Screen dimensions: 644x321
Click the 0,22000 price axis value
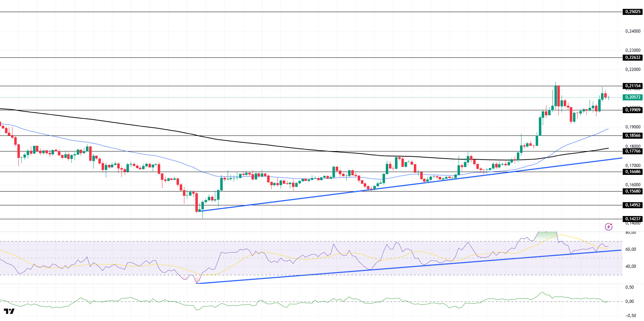pos(633,70)
